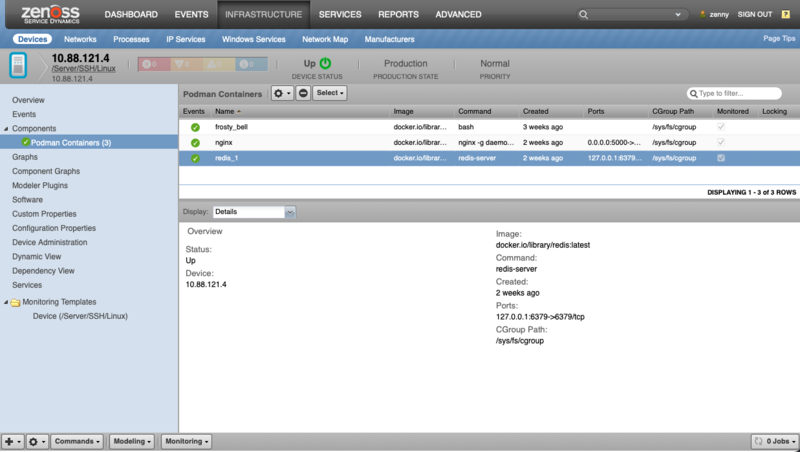Open the EVENTS menu
Viewport: 800px width, 452px height.
[191, 15]
